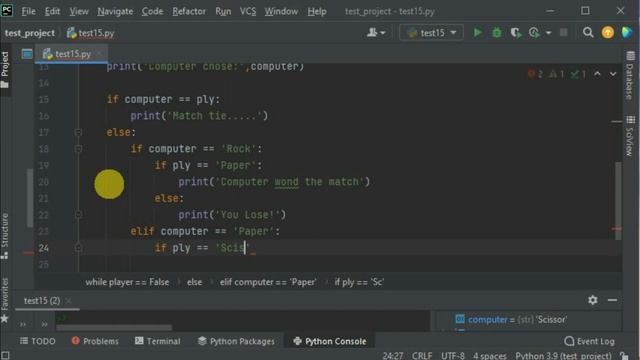Open the Refactor menu
The width and height of the screenshot is (640, 360).
(x=189, y=11)
